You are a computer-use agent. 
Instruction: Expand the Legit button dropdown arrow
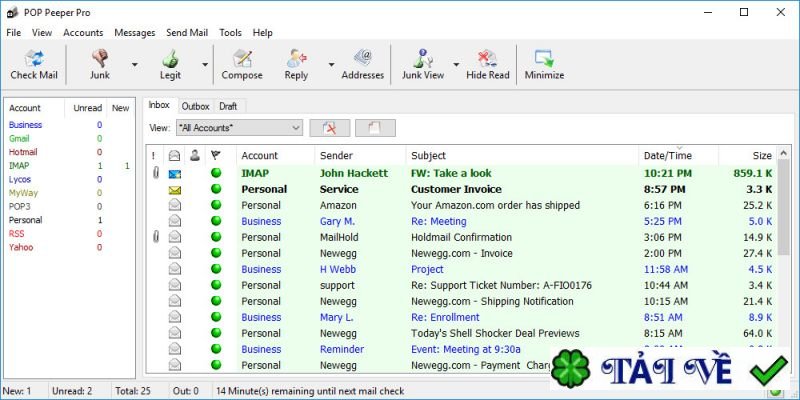point(205,64)
